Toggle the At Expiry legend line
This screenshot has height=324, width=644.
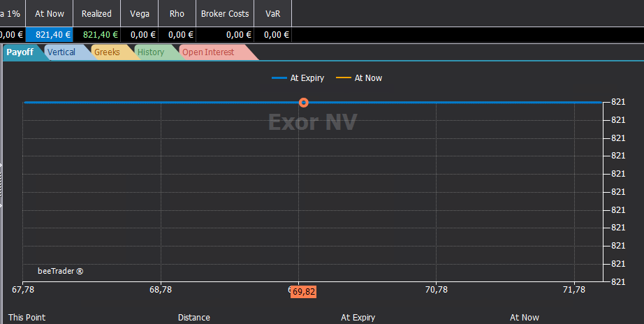298,78
